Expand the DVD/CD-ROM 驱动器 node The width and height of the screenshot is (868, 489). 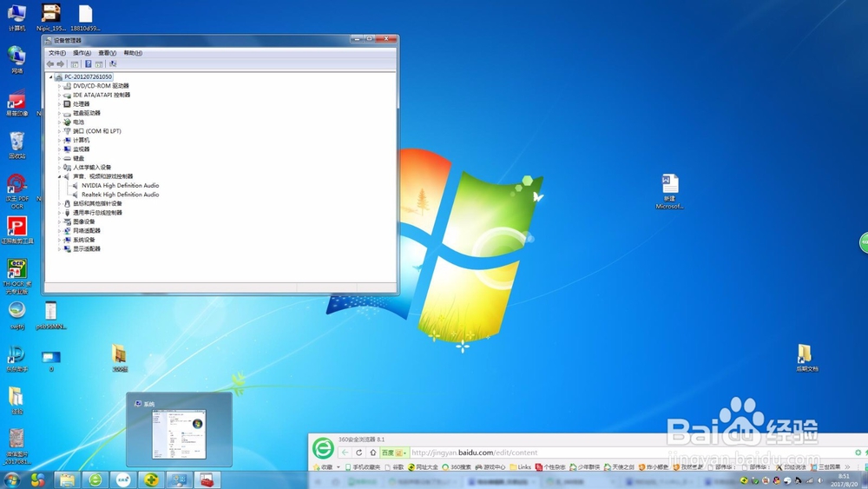point(59,86)
